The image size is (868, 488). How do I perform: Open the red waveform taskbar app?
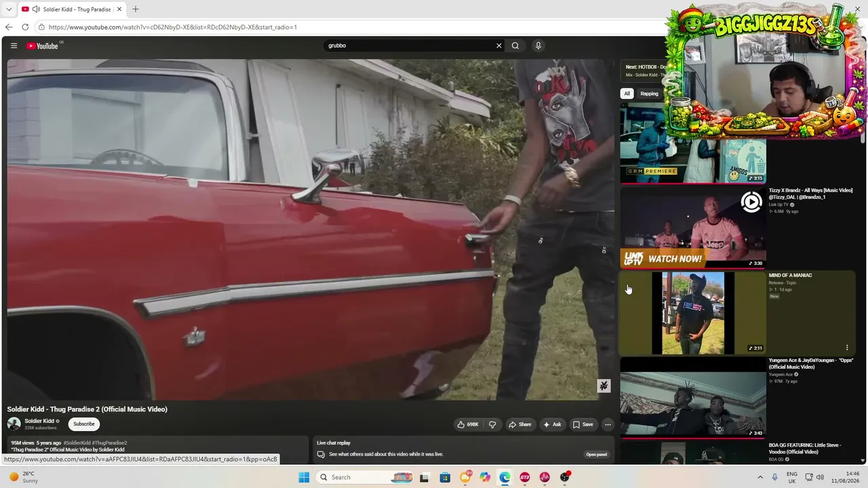tap(545, 477)
